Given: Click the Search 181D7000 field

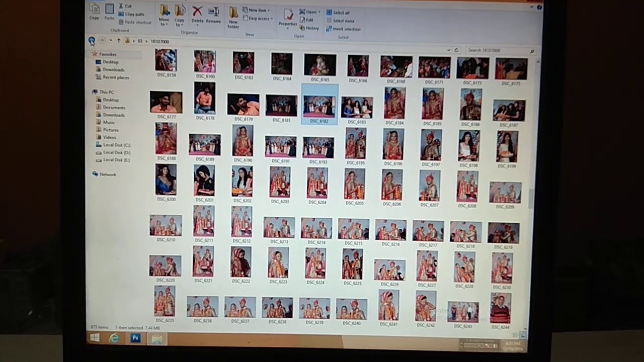Looking at the screenshot, I should 500,51.
